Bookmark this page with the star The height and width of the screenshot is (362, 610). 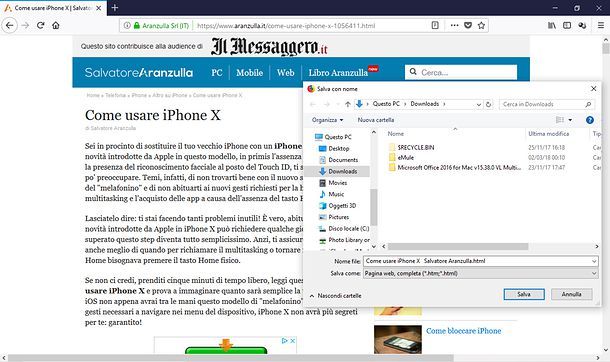pos(481,25)
